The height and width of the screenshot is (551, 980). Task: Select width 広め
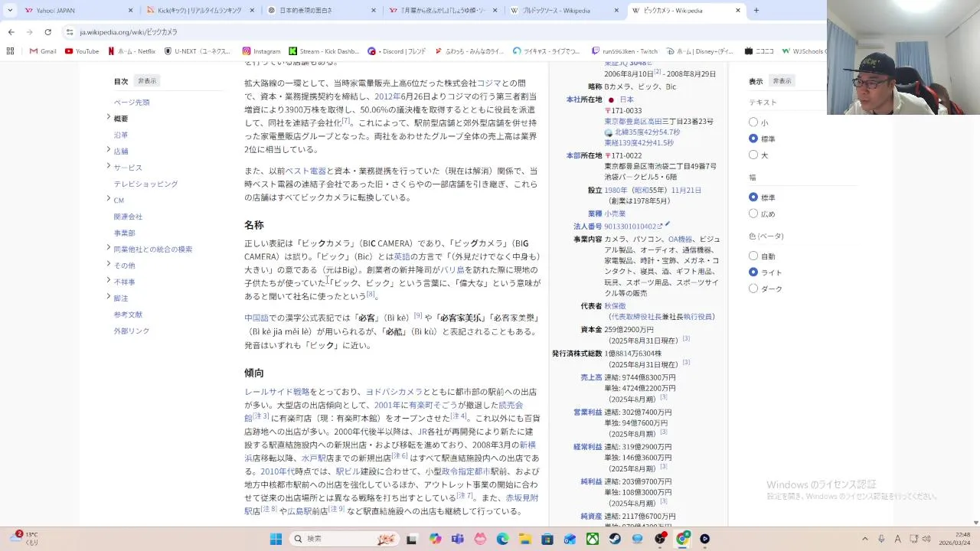(x=753, y=214)
